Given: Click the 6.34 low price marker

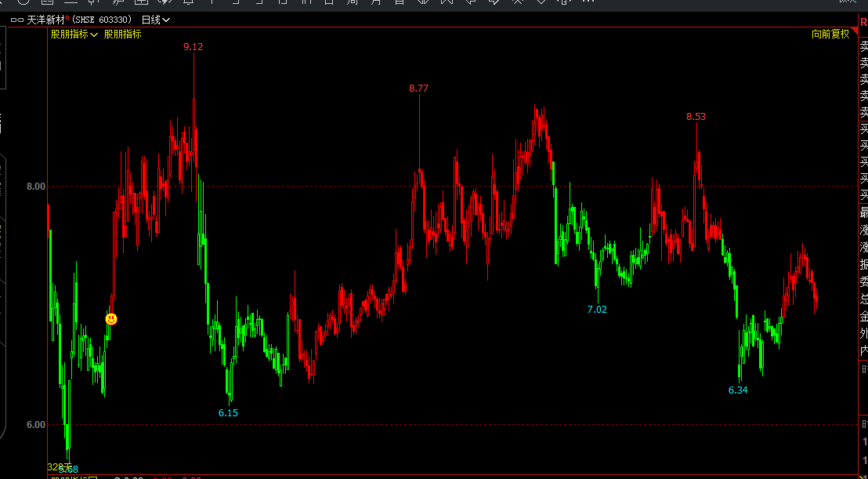Looking at the screenshot, I should point(738,390).
